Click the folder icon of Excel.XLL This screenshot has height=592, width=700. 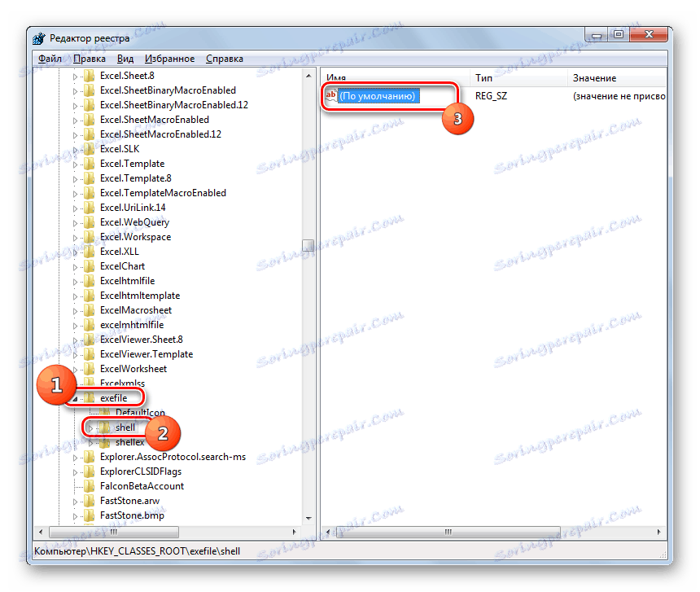coord(90,252)
